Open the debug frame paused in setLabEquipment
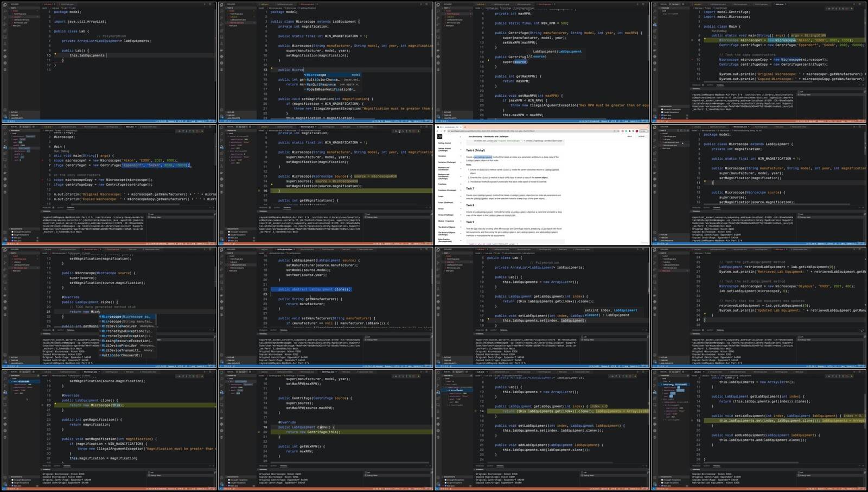The image size is (868, 492). point(759,430)
